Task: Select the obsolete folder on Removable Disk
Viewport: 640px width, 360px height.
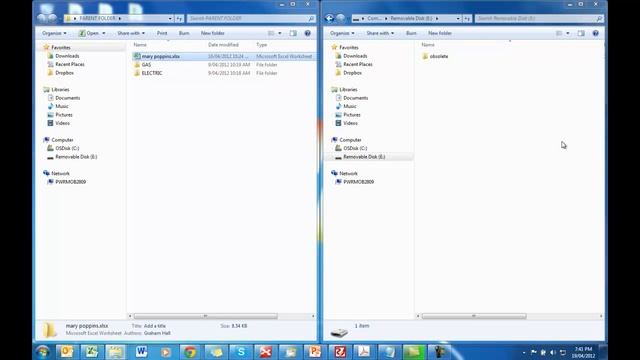Action: (x=439, y=56)
